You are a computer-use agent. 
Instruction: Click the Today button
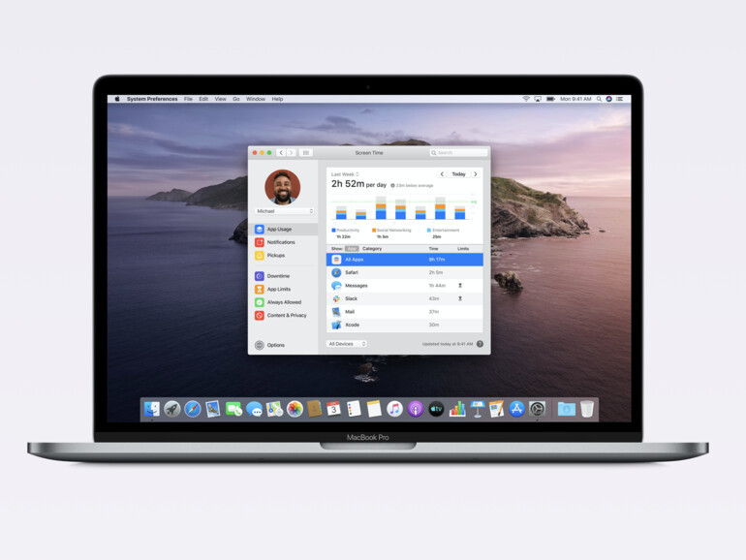click(458, 174)
